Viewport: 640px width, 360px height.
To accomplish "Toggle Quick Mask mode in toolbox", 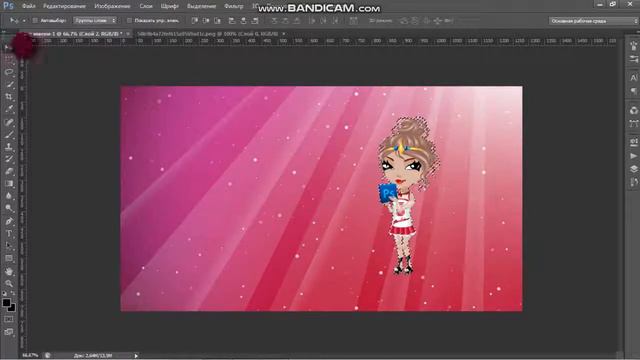I will [9, 320].
